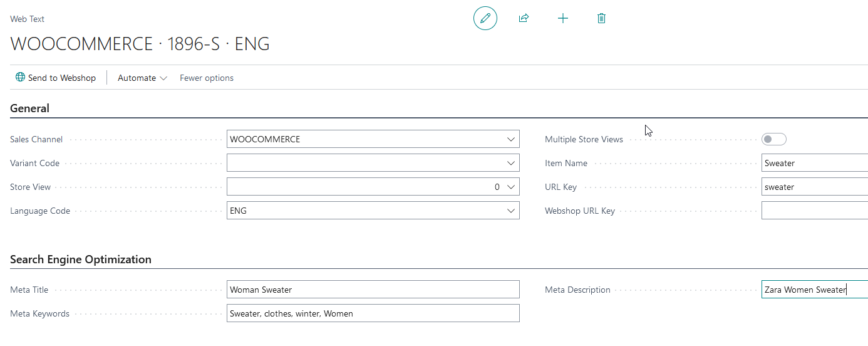This screenshot has height=346, width=868.
Task: Toggle Multiple Store Views switch
Action: (773, 139)
